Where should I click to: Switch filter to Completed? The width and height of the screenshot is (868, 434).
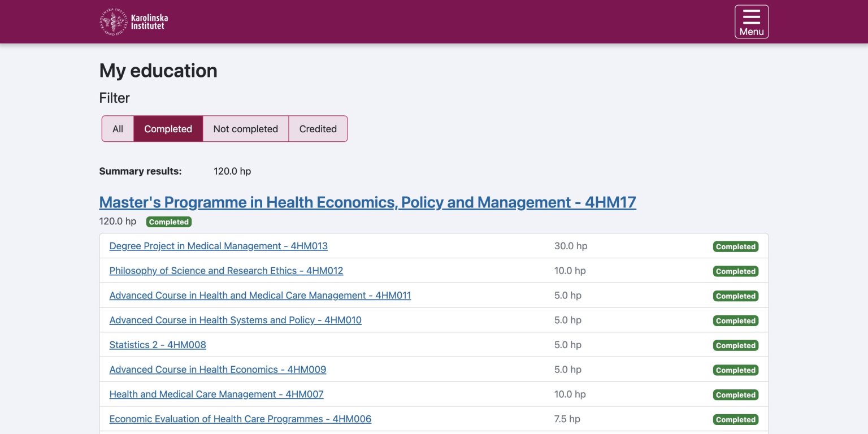click(x=168, y=129)
